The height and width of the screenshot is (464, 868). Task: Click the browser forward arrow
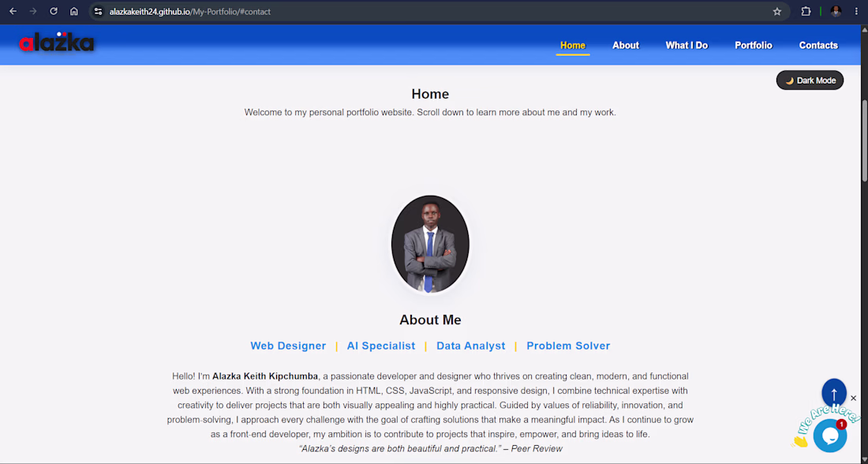pos(33,11)
